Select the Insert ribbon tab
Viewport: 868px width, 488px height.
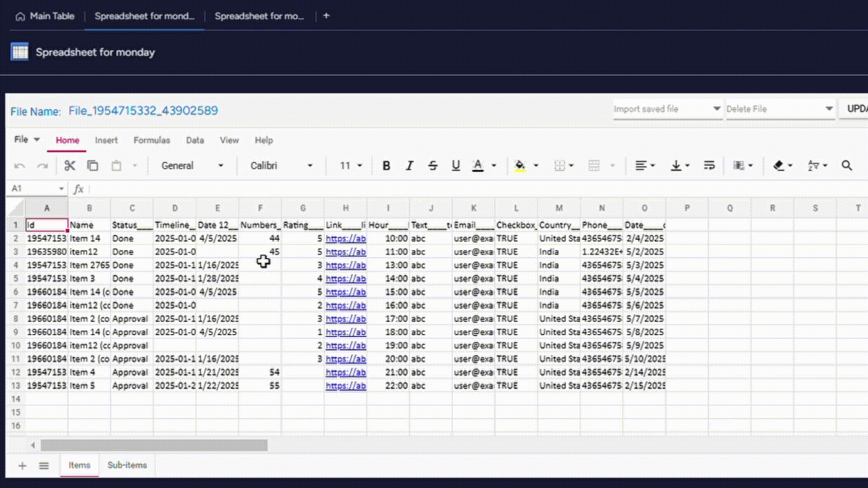(106, 141)
